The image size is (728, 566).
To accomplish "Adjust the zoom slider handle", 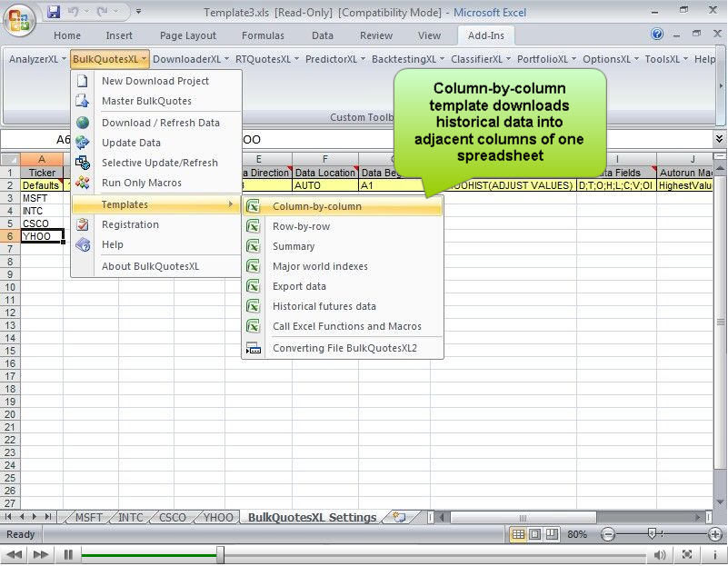I will 652,534.
